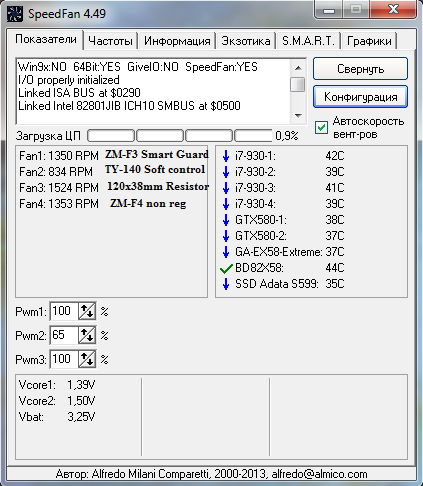423x486 pixels.
Task: Click the Pwm1 spinner arrows
Action: tap(87, 311)
